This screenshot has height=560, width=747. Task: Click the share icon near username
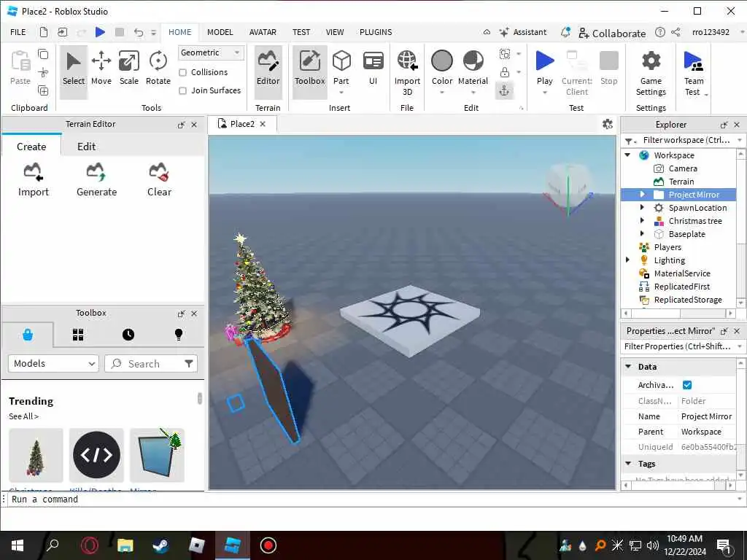click(676, 32)
